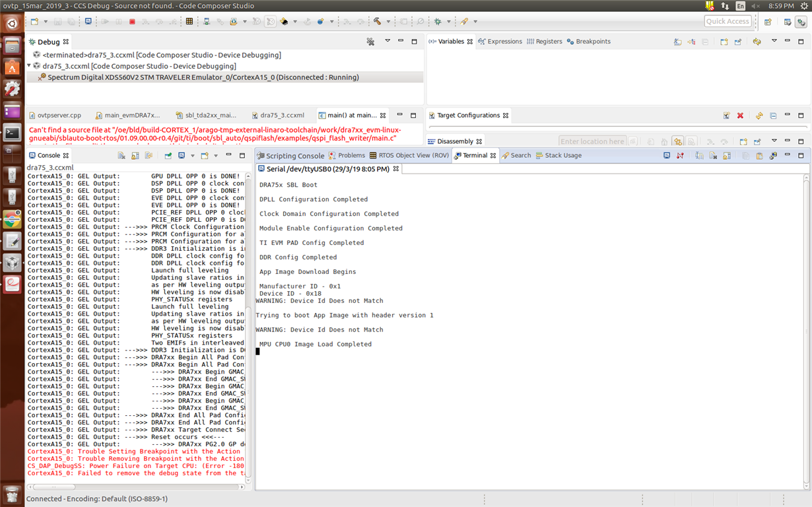Open Terminal application in Ubuntu dock

pyautogui.click(x=12, y=133)
